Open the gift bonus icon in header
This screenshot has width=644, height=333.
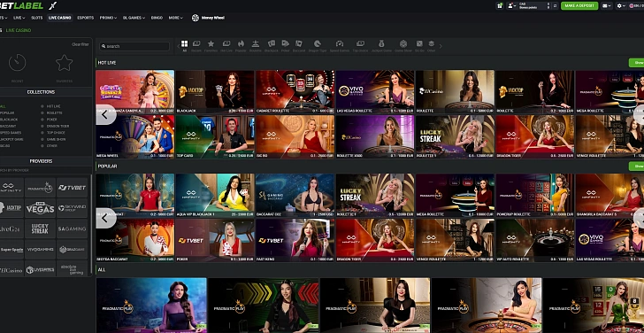[500, 5]
